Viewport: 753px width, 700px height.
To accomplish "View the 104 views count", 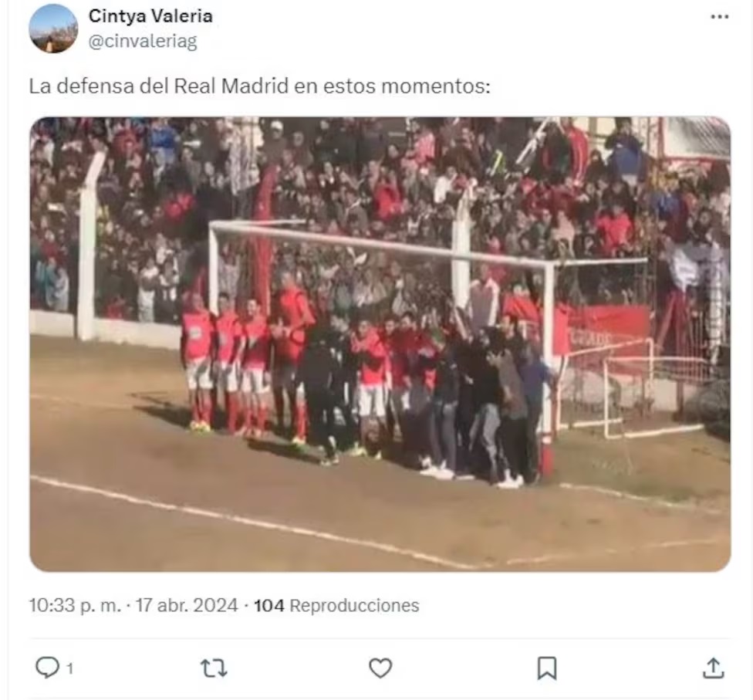I will [x=269, y=605].
